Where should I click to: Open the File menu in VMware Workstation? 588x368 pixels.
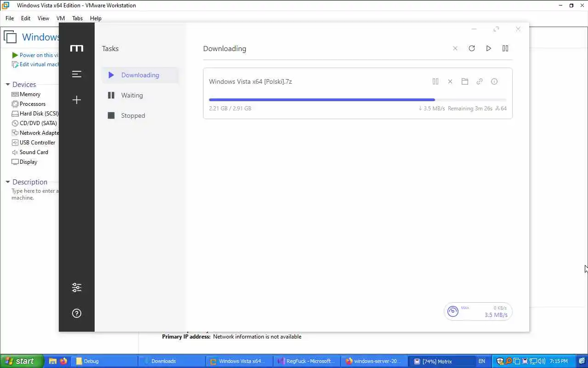10,18
